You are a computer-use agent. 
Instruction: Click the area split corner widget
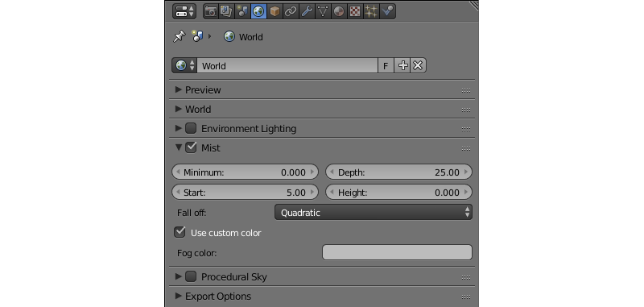pyautogui.click(x=474, y=5)
